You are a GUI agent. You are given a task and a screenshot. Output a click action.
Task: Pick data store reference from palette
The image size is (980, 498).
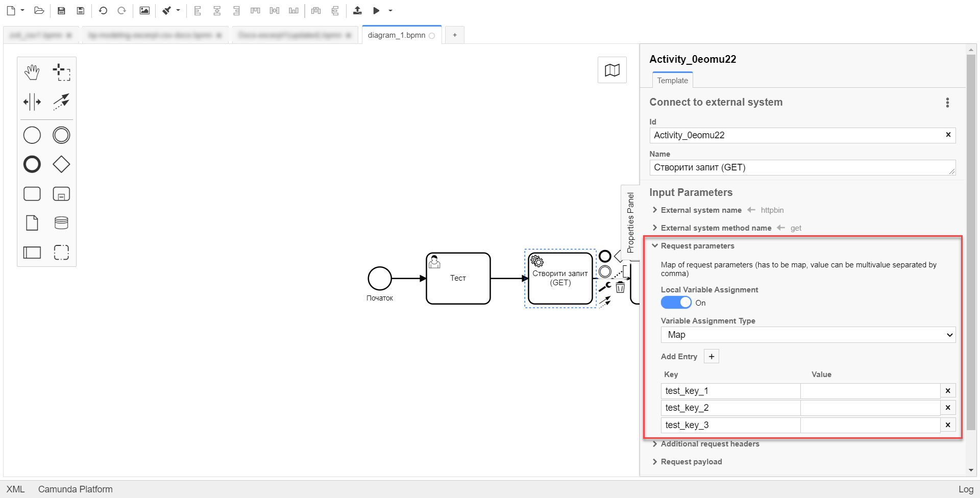click(61, 223)
